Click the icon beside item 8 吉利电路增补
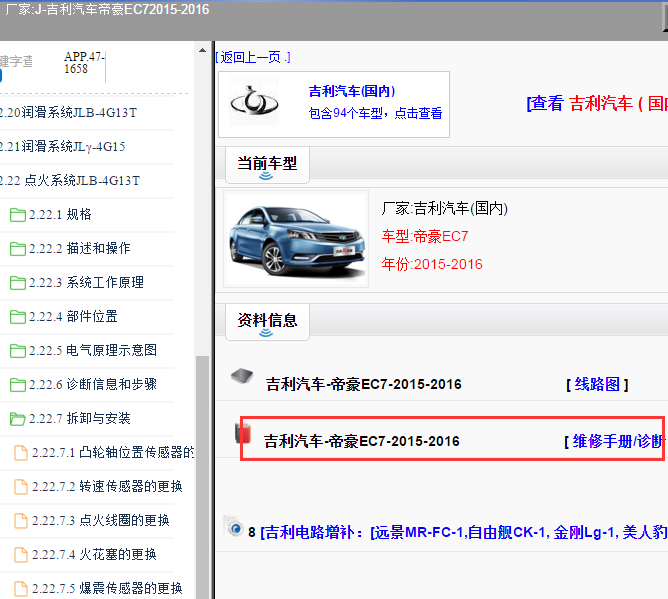The height and width of the screenshot is (599, 668). tap(233, 526)
